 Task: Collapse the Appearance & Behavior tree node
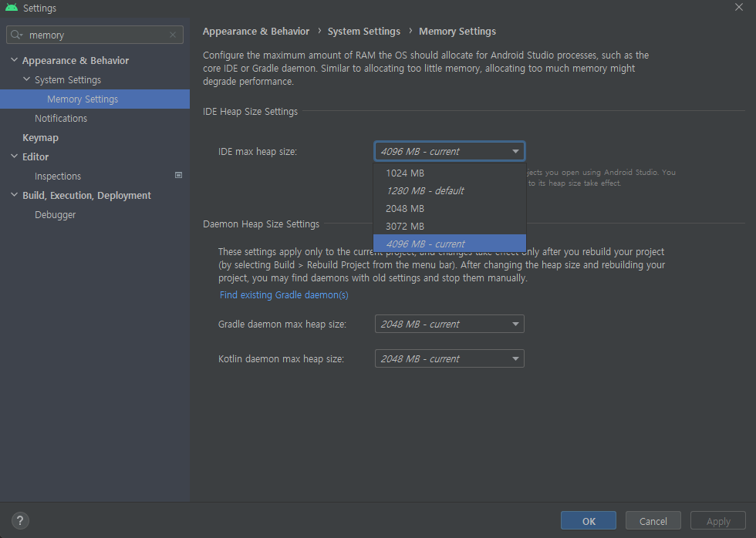coord(14,60)
